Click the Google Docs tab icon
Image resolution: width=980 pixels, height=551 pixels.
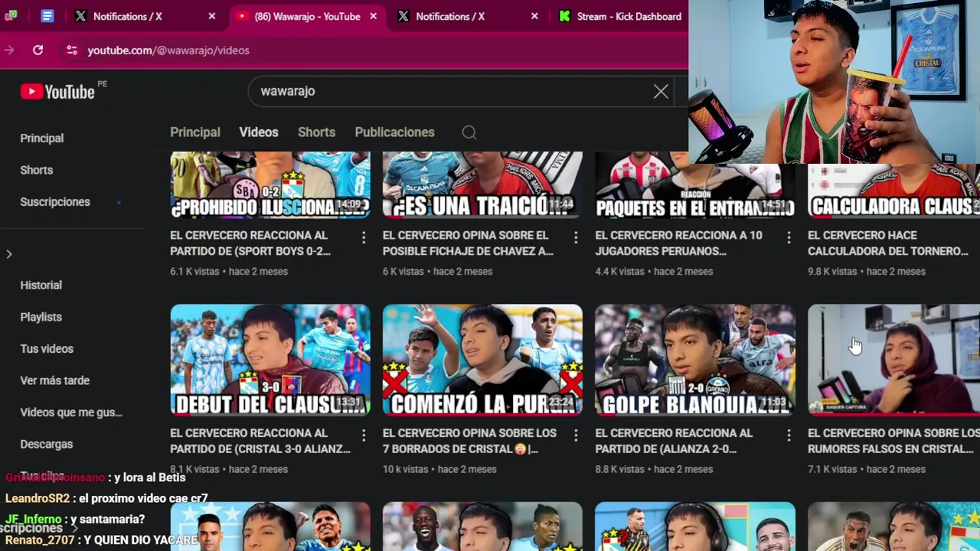(x=47, y=16)
